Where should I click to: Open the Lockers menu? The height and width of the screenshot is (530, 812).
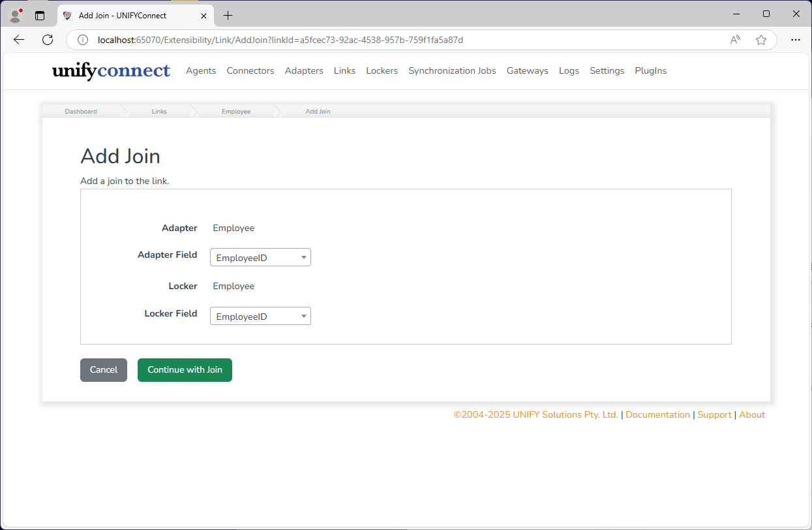(x=382, y=70)
